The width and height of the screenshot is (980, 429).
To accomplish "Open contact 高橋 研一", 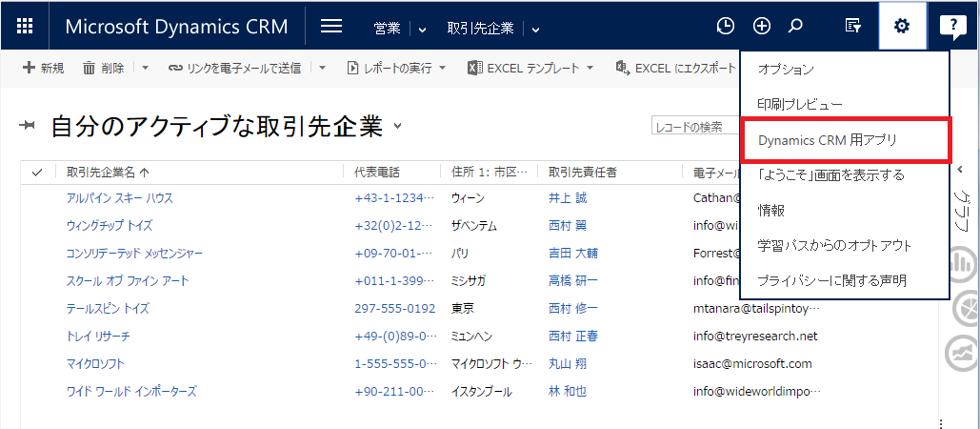I will (x=573, y=281).
